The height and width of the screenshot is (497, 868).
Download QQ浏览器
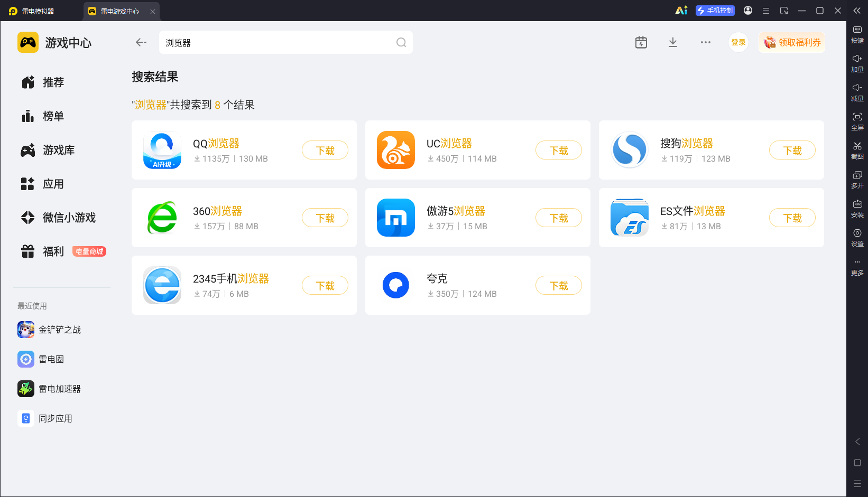325,151
